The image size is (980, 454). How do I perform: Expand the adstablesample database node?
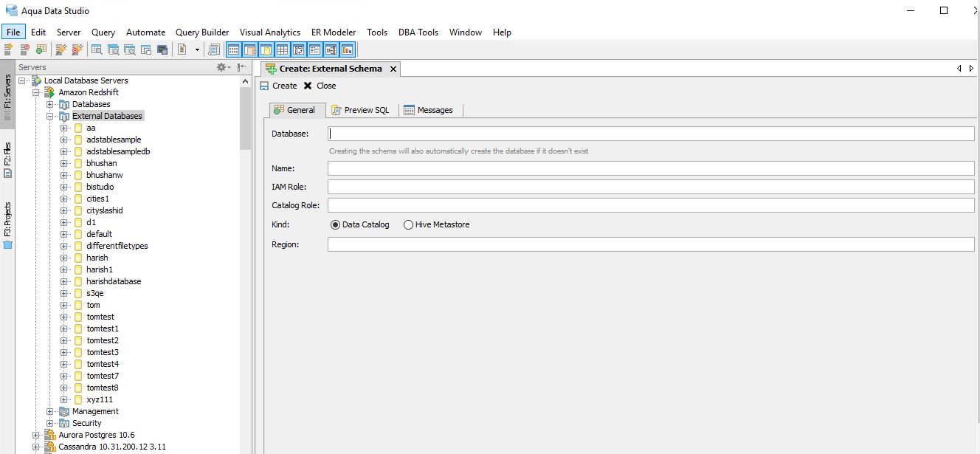(x=63, y=140)
